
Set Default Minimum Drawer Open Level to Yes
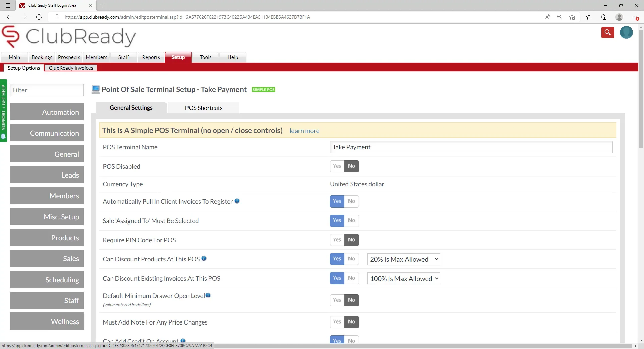click(337, 300)
